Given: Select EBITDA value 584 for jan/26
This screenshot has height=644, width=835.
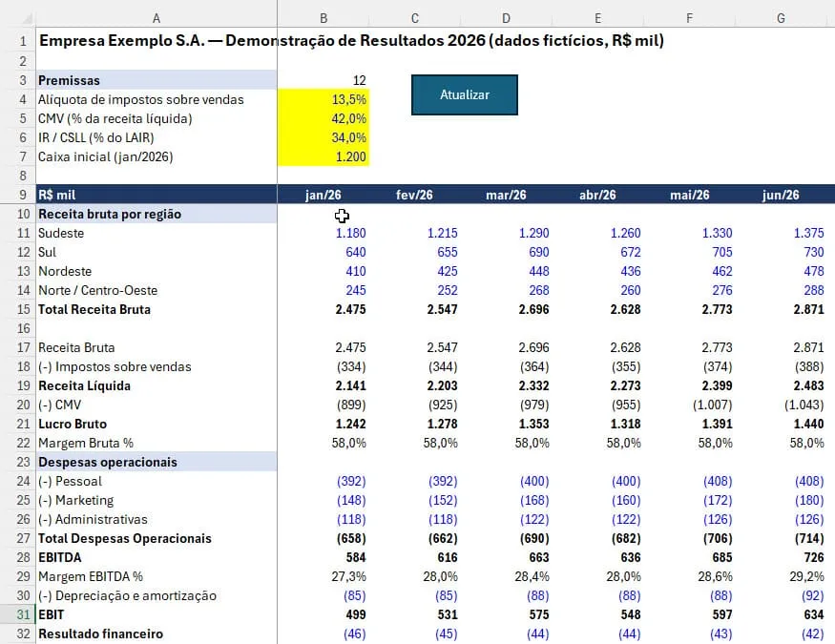Looking at the screenshot, I should click(324, 558).
